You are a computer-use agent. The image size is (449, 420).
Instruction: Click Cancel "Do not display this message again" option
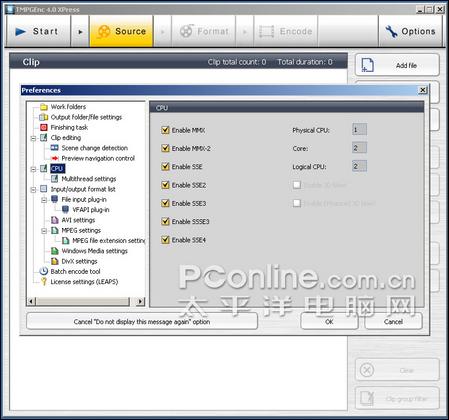pyautogui.click(x=142, y=322)
